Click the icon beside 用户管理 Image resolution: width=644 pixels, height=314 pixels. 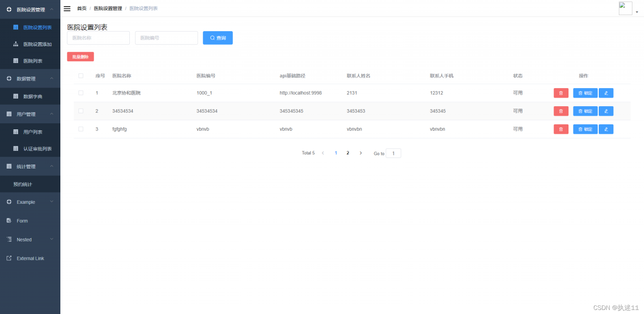pos(9,114)
